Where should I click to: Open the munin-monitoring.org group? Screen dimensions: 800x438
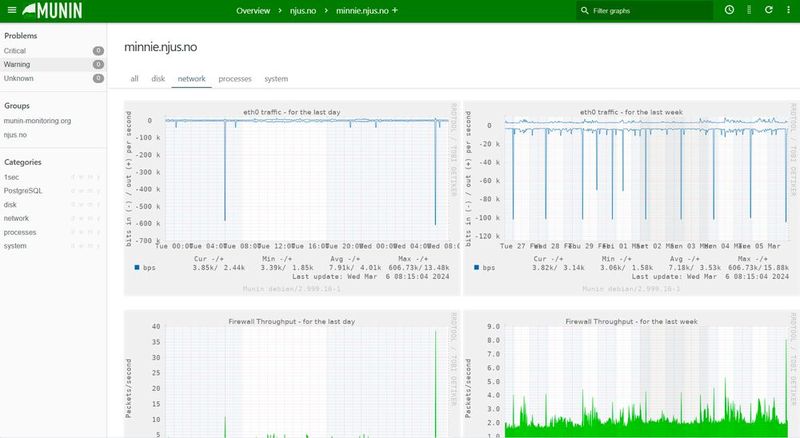pos(38,120)
